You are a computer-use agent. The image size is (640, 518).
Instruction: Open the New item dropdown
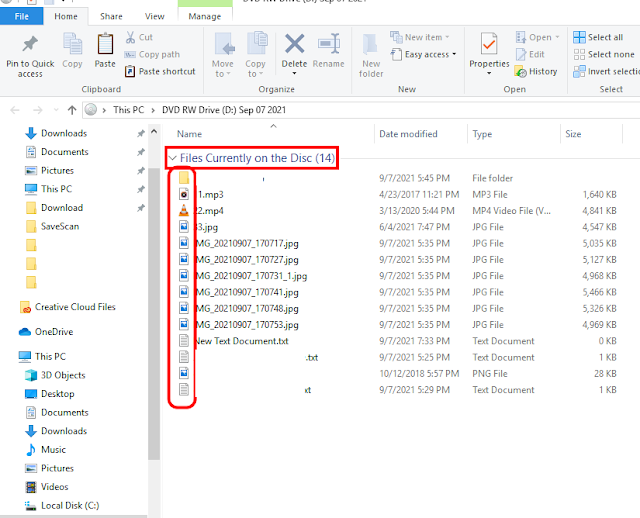420,37
